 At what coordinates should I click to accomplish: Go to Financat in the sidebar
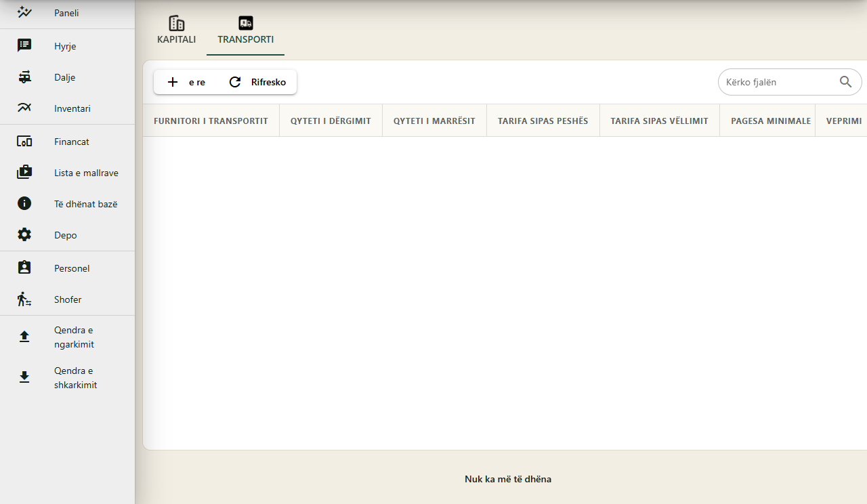[67, 142]
